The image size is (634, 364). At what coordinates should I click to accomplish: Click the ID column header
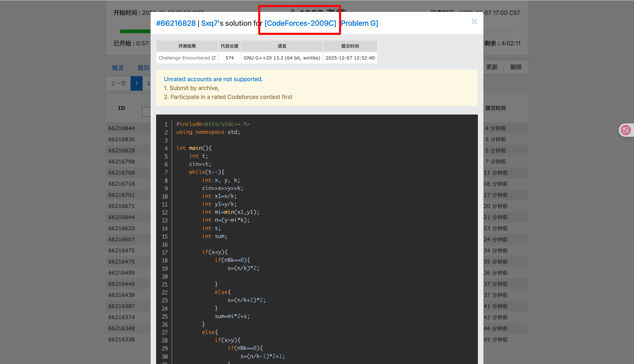(x=121, y=108)
